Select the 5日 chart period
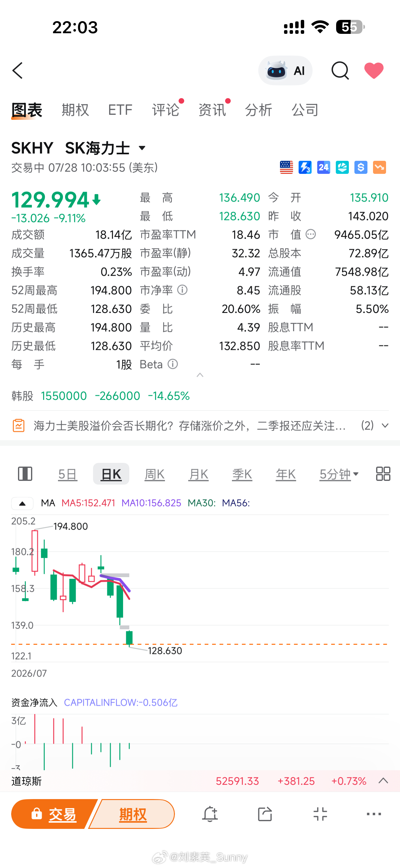The height and width of the screenshot is (868, 400). 67,474
